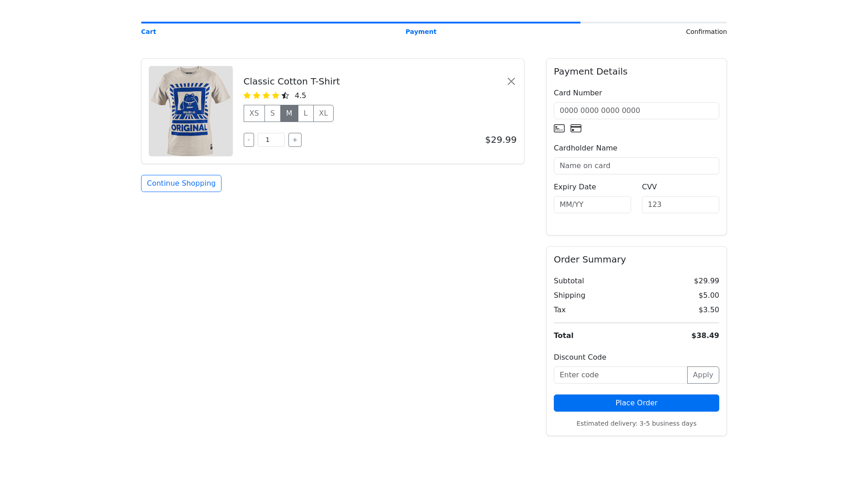Decrease quantity with the minus button

[249, 140]
